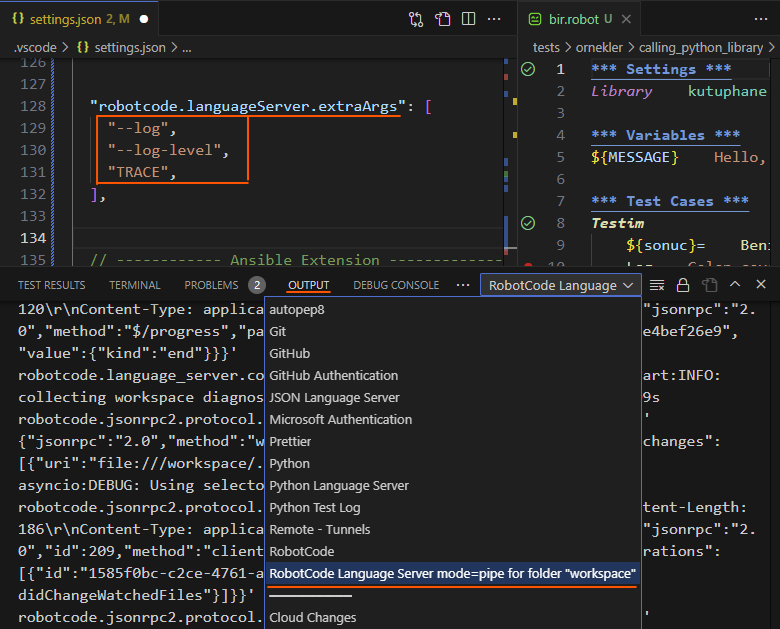
Task: Close the bir.robot tab
Action: click(x=626, y=19)
